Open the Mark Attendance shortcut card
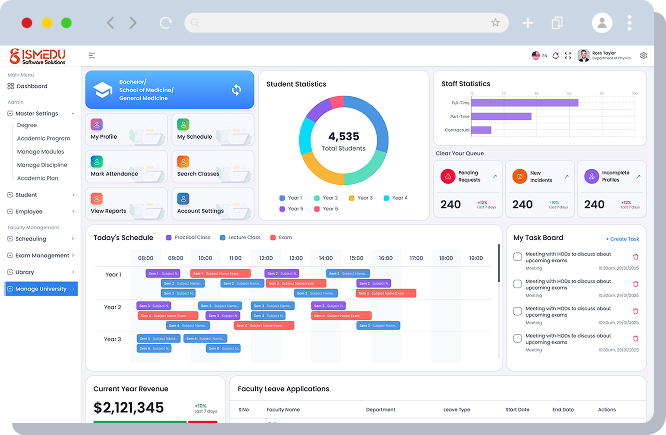 [127, 167]
